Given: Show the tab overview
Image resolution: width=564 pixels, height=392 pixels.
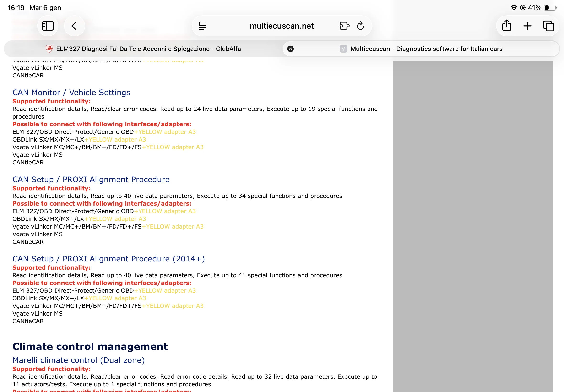Looking at the screenshot, I should pyautogui.click(x=548, y=26).
